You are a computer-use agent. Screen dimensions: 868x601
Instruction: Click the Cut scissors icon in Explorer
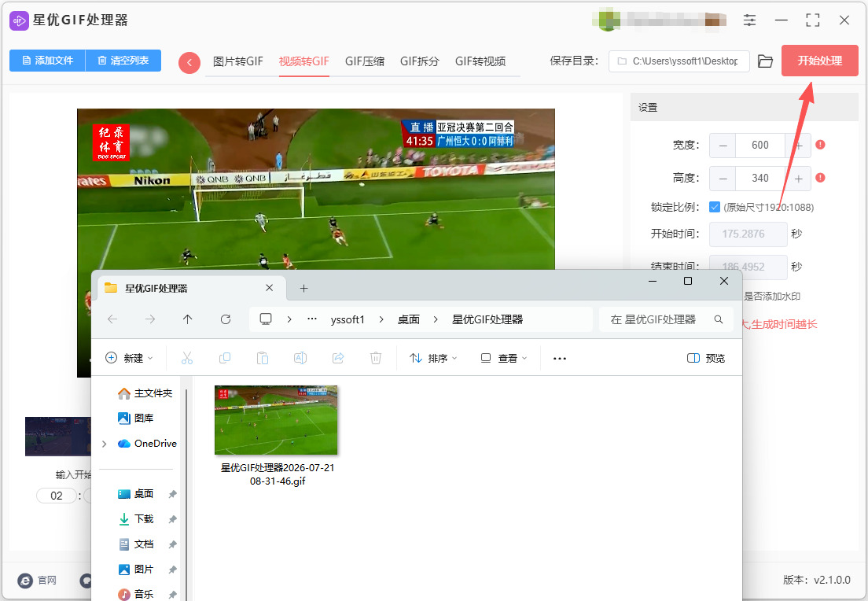[x=187, y=359]
